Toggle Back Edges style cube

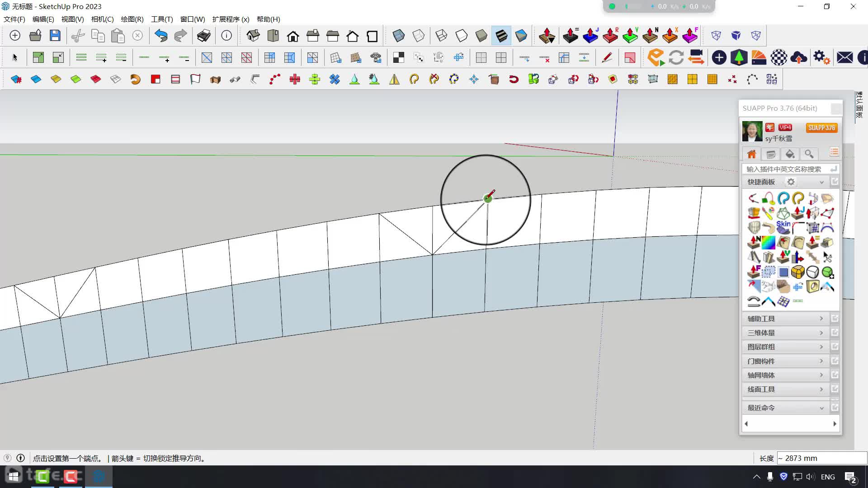point(419,36)
